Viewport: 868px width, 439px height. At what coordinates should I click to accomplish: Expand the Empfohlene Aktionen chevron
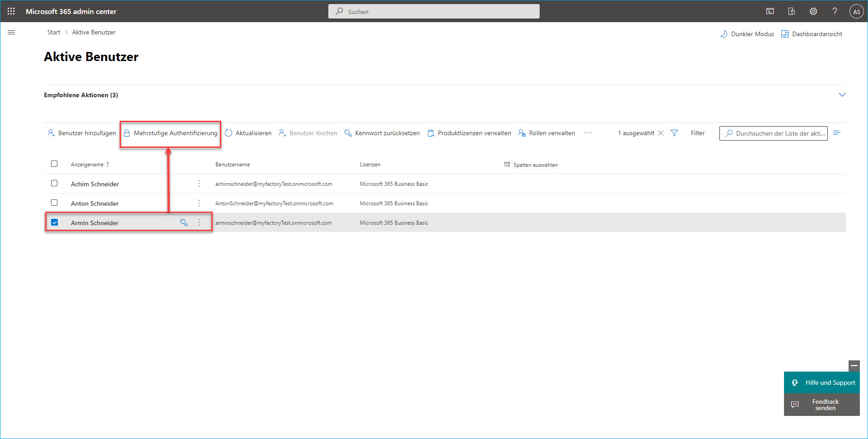pos(842,95)
